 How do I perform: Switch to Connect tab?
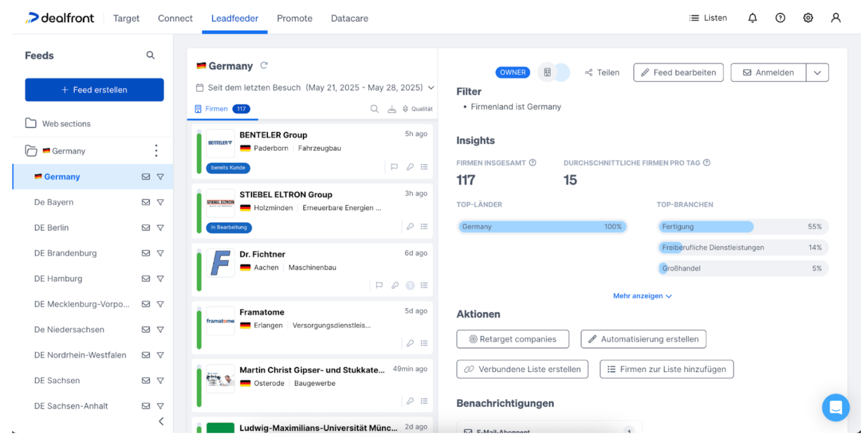[x=175, y=18]
